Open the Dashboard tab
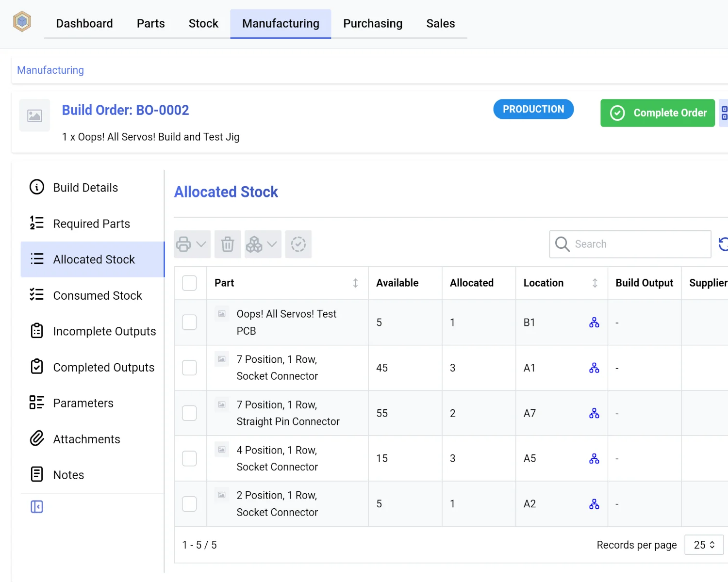The height and width of the screenshot is (582, 728). [x=84, y=24]
